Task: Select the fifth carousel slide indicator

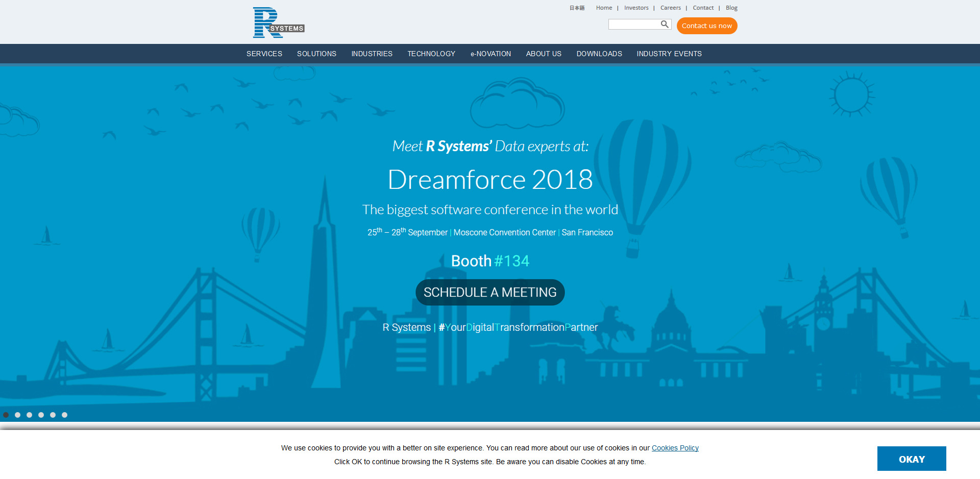Action: click(53, 415)
